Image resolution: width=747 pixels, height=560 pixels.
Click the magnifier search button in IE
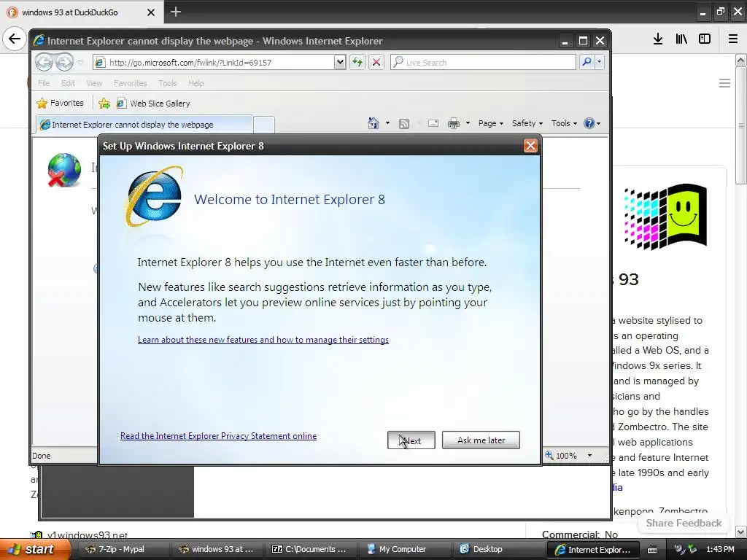(587, 62)
